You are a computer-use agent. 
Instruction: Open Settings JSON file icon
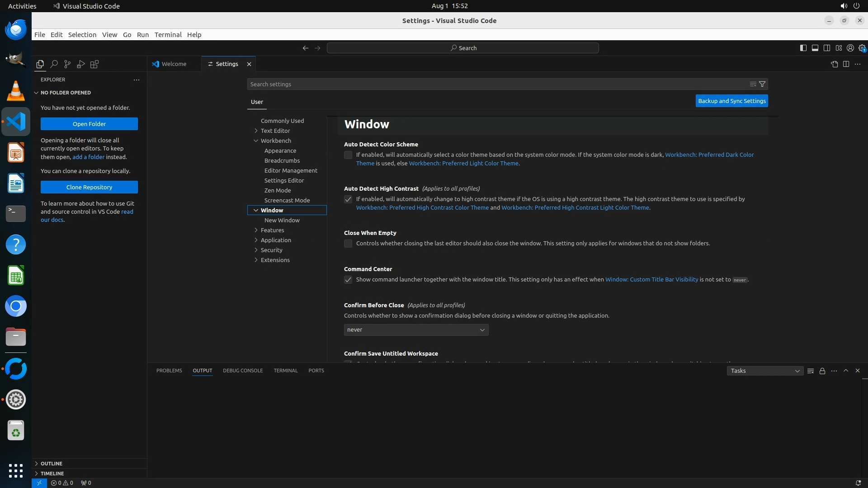(834, 64)
